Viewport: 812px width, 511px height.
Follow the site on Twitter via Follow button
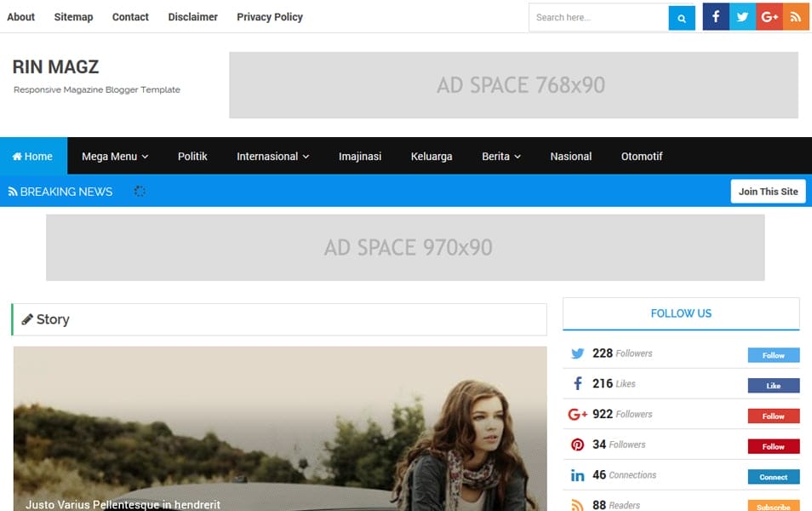click(772, 355)
